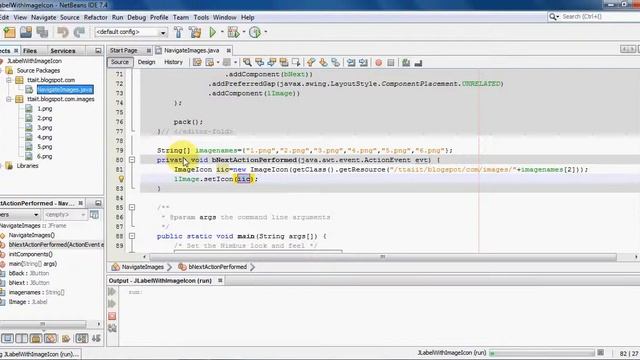640x360 pixels.
Task: Click the New Project toolbar icon
Action: point(9,32)
